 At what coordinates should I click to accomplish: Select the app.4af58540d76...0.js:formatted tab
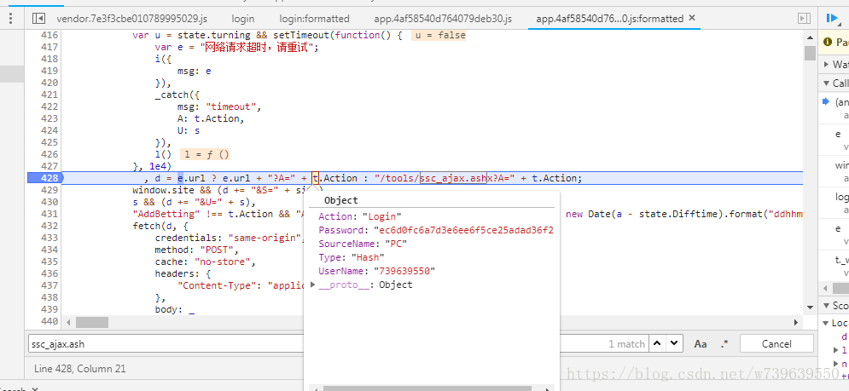610,19
